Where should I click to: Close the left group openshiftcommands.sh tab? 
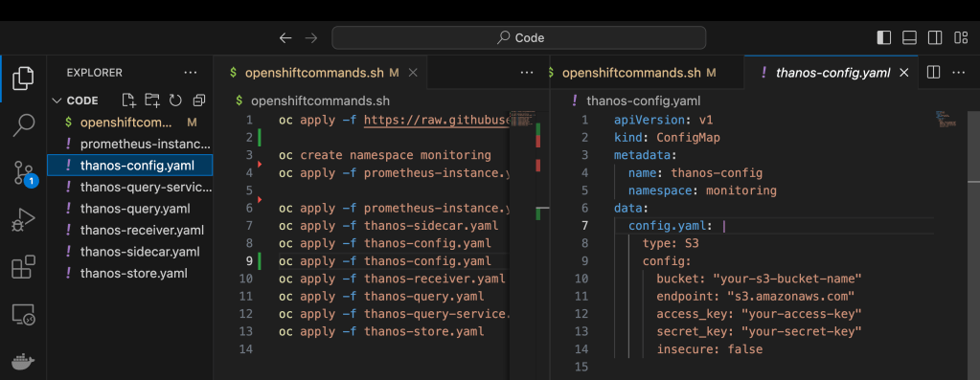tap(413, 73)
